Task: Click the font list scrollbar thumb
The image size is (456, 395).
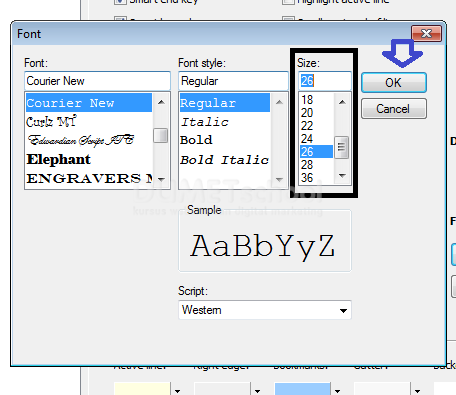Action: point(160,135)
